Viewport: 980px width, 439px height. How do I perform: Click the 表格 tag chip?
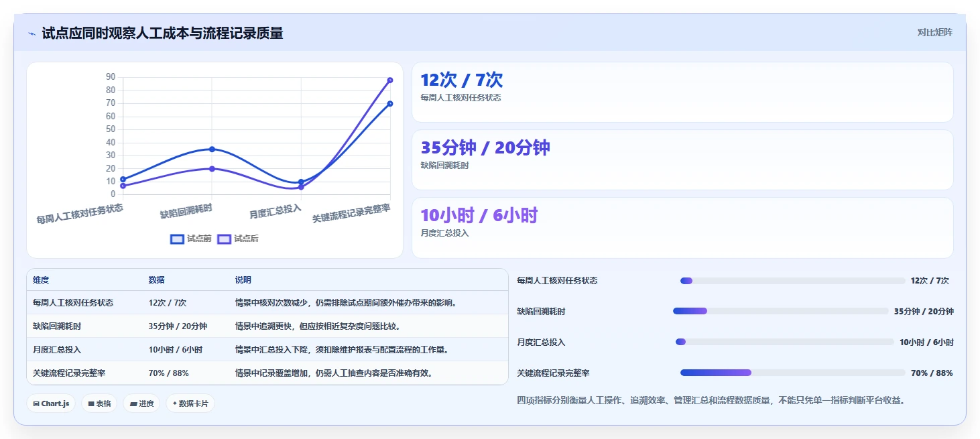coord(99,403)
